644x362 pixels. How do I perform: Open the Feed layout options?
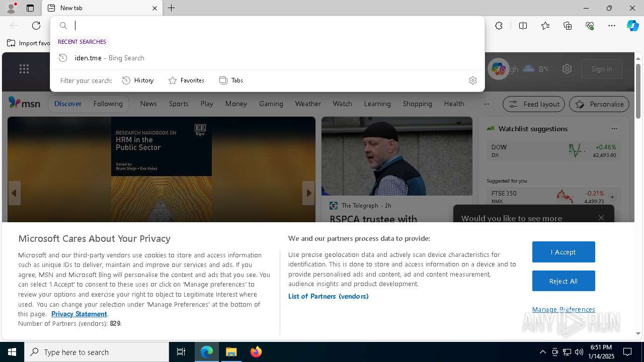534,104
